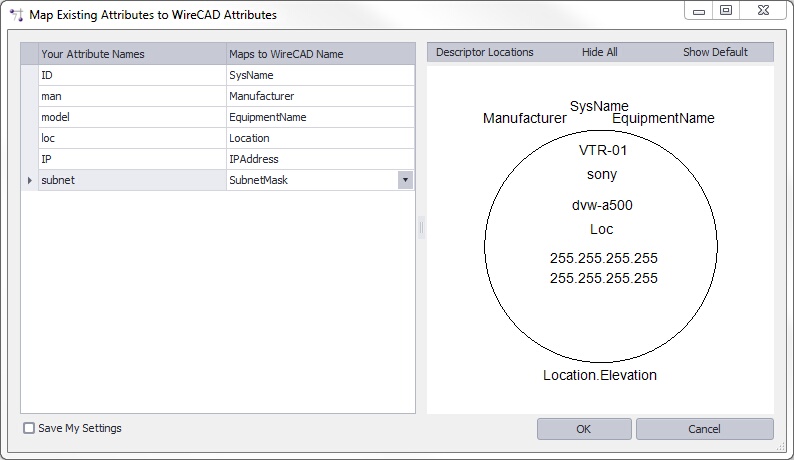Select the ID attribute cell
Image resolution: width=794 pixels, height=460 pixels.
(x=132, y=75)
